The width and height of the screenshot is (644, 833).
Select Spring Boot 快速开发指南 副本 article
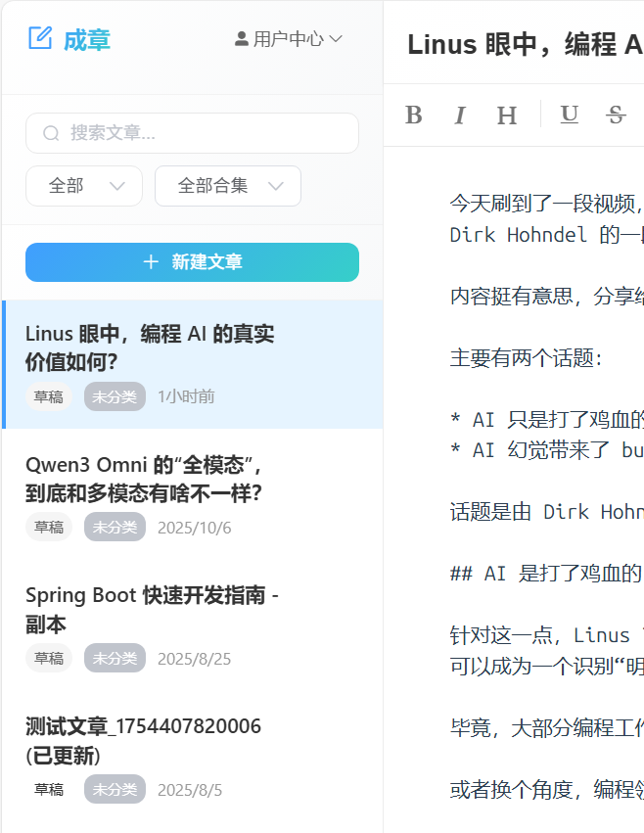coord(152,609)
